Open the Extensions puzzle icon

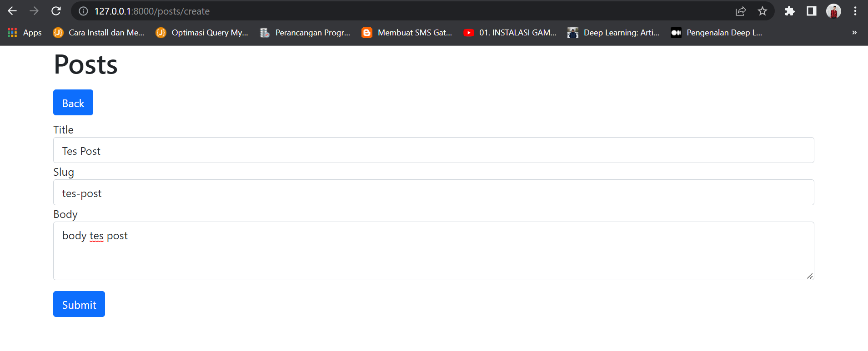click(x=790, y=11)
